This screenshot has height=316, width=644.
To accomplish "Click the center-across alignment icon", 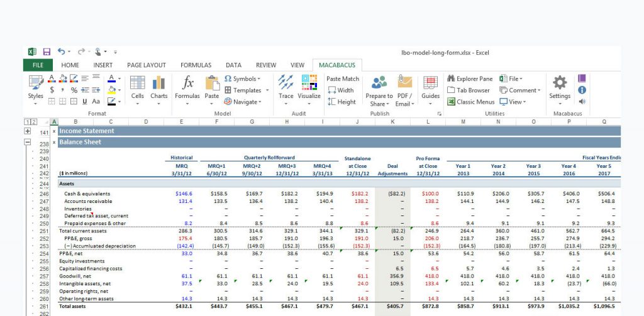I will click(x=96, y=77).
